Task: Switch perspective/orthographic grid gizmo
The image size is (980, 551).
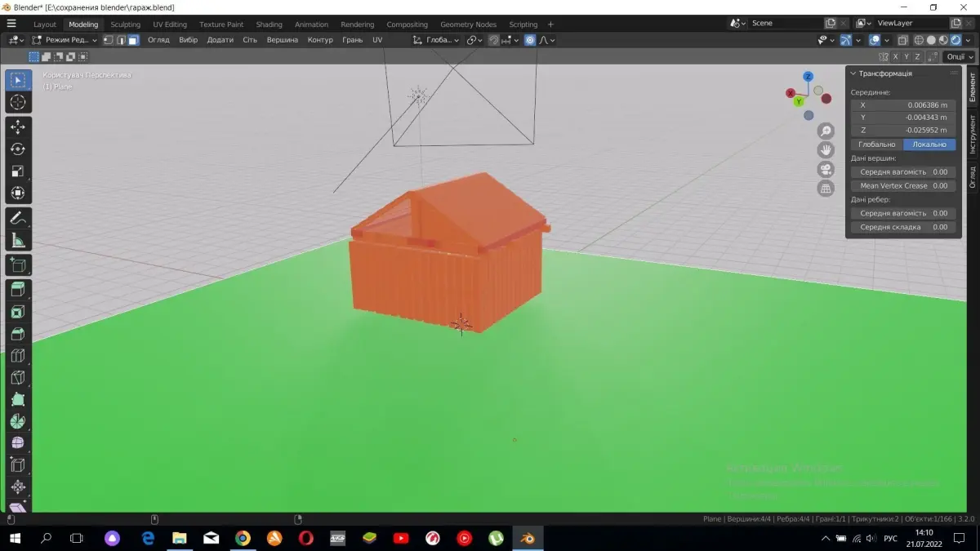Action: pyautogui.click(x=826, y=188)
